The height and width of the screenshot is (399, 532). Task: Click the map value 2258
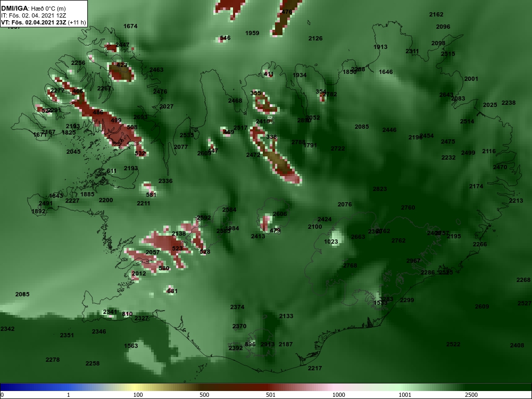coord(92,363)
